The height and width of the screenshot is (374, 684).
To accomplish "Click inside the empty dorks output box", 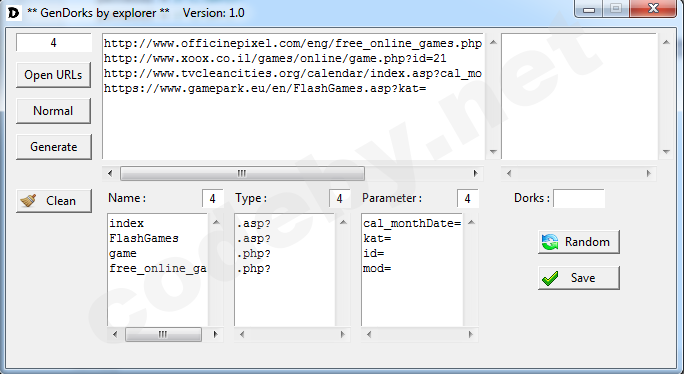I will 579,96.
